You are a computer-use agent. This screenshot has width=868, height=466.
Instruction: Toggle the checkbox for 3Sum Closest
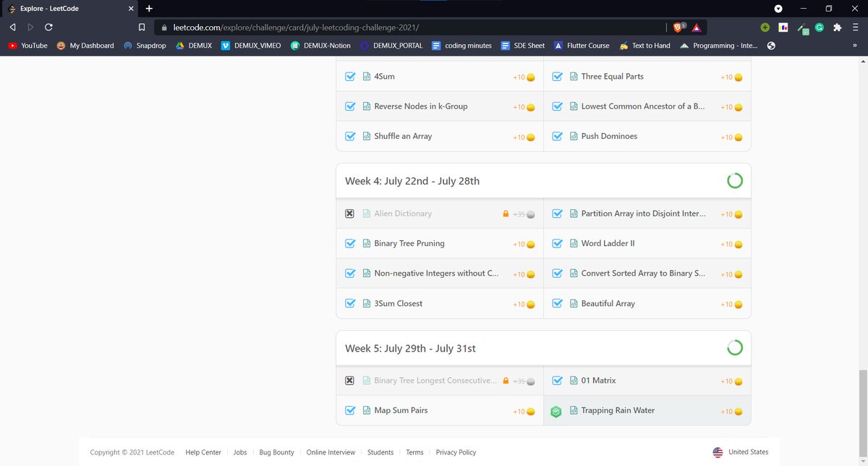pyautogui.click(x=350, y=303)
